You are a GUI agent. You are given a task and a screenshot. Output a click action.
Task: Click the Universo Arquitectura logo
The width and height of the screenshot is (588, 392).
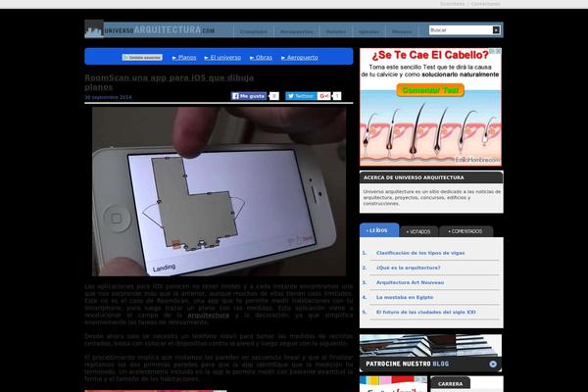150,29
